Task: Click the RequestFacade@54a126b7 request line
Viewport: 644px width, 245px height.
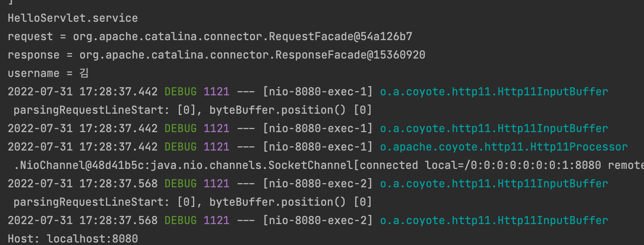Action: 210,37
